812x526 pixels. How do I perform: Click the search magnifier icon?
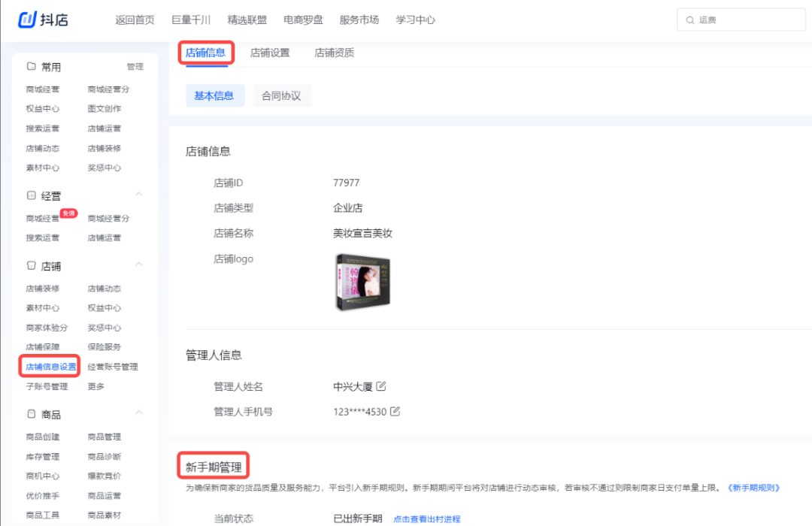[x=691, y=20]
